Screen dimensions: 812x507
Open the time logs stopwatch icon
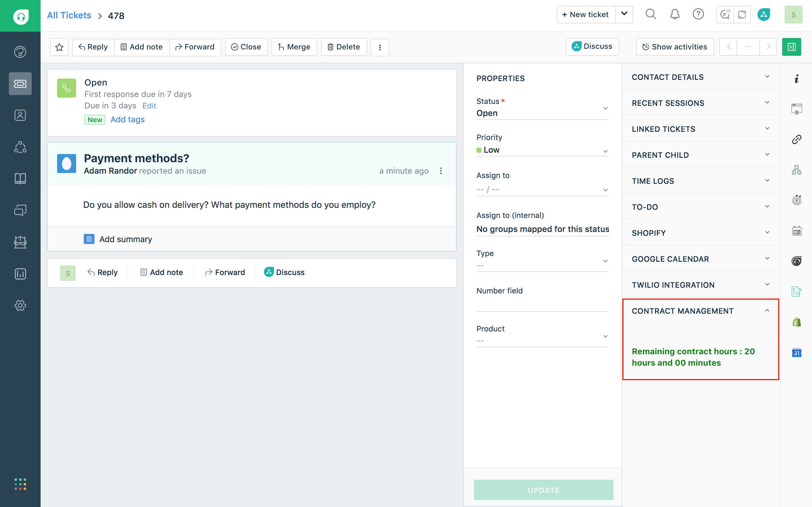coord(796,200)
